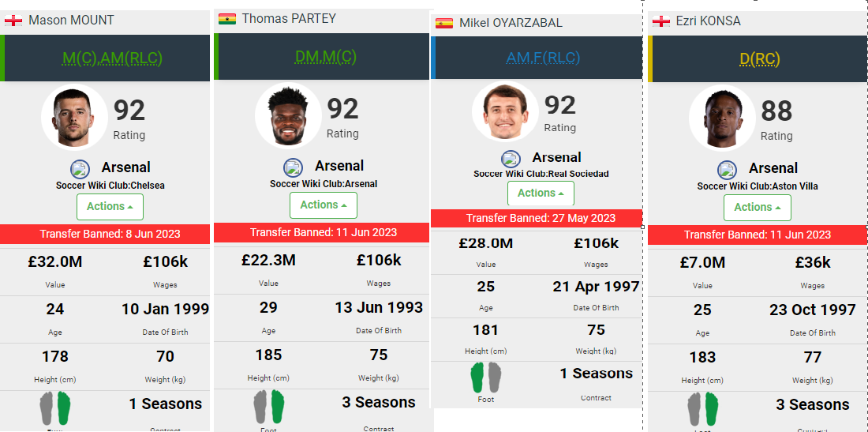
Task: Expand the Actions menu for Ezri Konsa
Action: 757,208
